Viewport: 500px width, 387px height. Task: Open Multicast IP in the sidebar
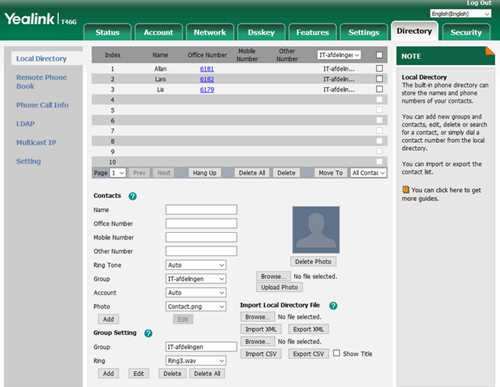[x=36, y=142]
